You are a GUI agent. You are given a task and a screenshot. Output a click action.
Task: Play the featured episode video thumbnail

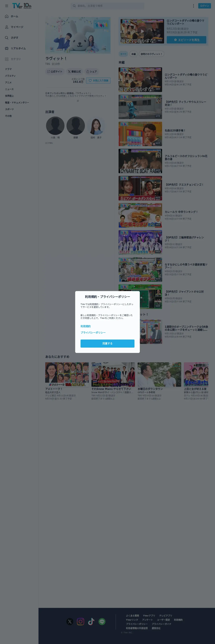tap(142, 31)
